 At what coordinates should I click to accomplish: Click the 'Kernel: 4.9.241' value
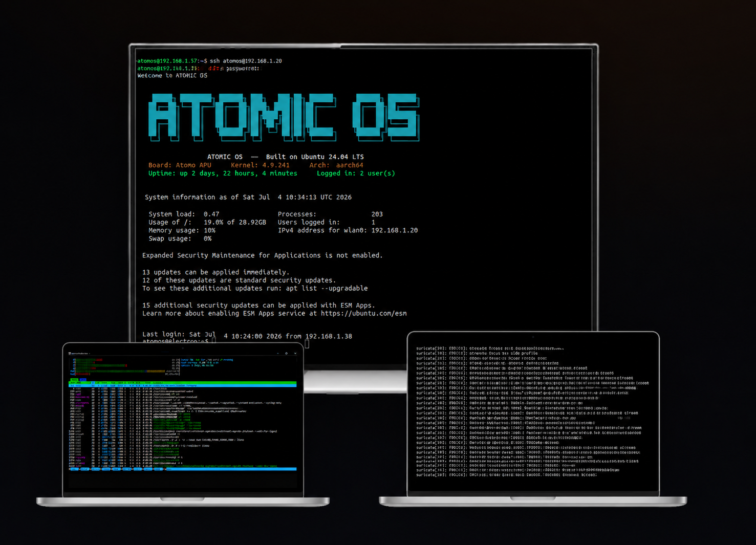point(260,165)
